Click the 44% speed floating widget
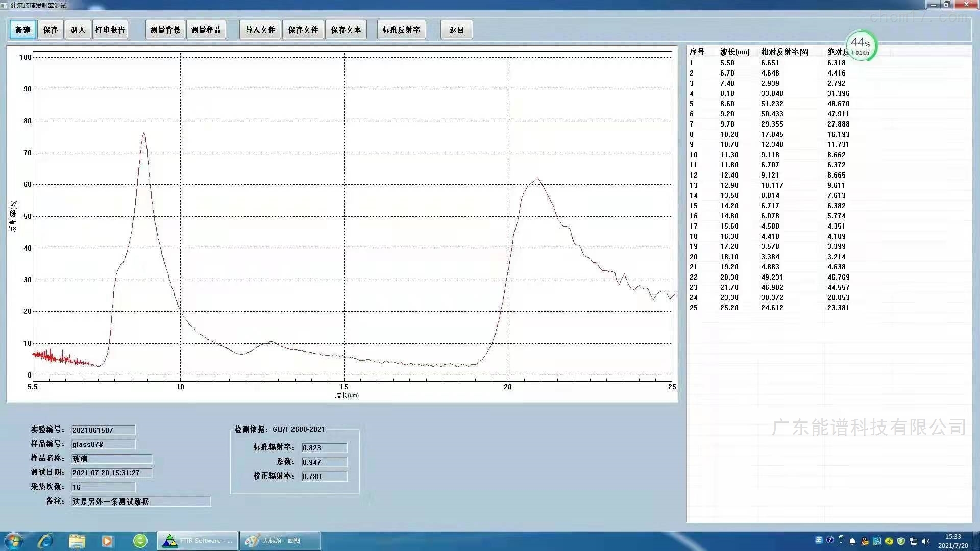 (861, 45)
